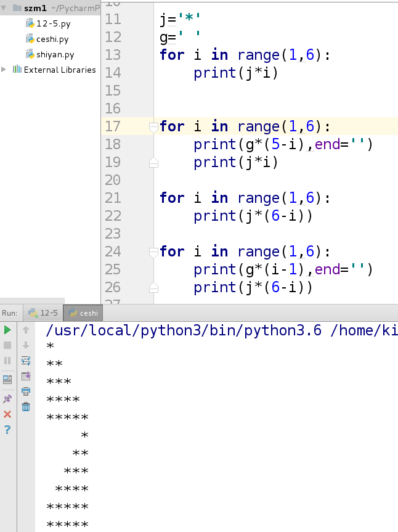Viewport: 398px width, 532px height.
Task: Click line number 21 in gutter
Action: click(113, 198)
